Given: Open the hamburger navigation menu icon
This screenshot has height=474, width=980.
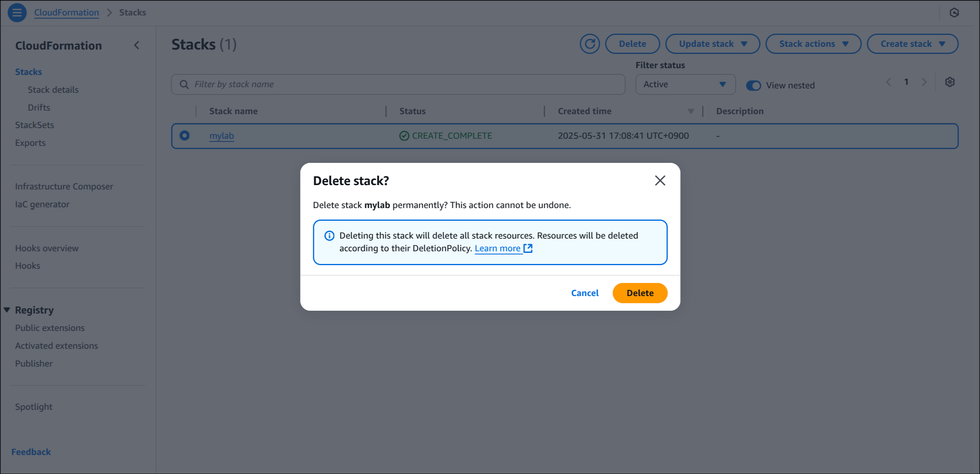Looking at the screenshot, I should (17, 13).
